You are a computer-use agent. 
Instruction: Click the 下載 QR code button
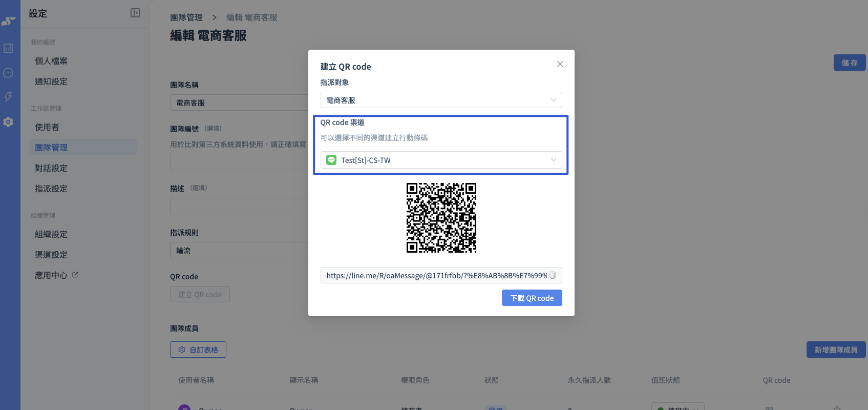click(x=532, y=298)
